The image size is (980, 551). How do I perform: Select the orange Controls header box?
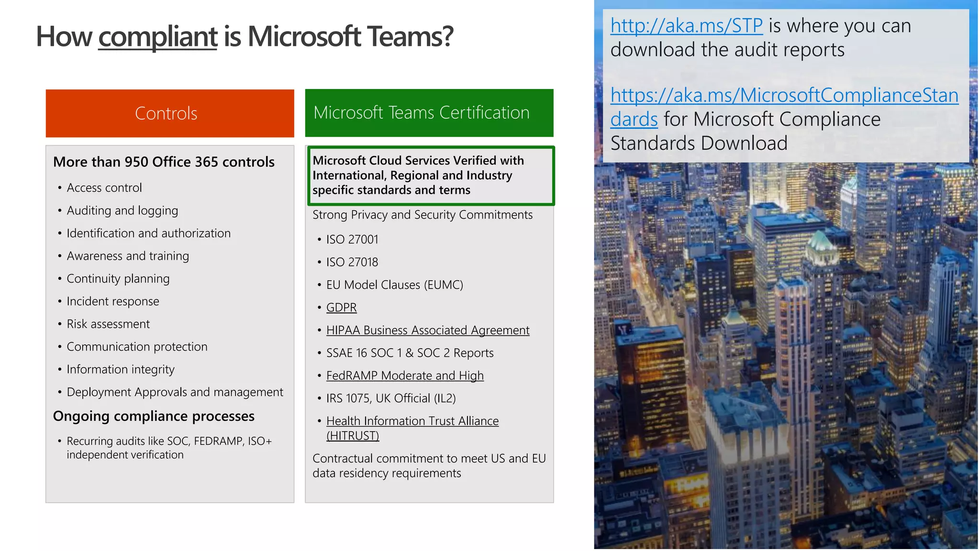point(170,113)
